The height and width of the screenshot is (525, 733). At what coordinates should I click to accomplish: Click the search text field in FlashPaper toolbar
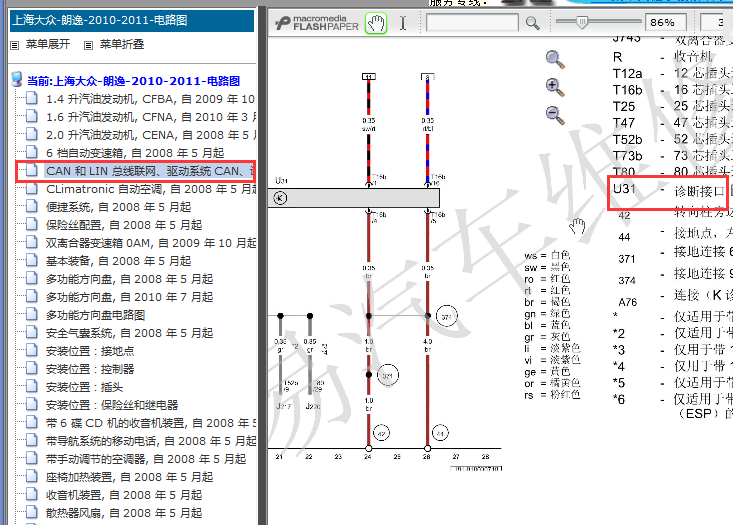point(472,22)
